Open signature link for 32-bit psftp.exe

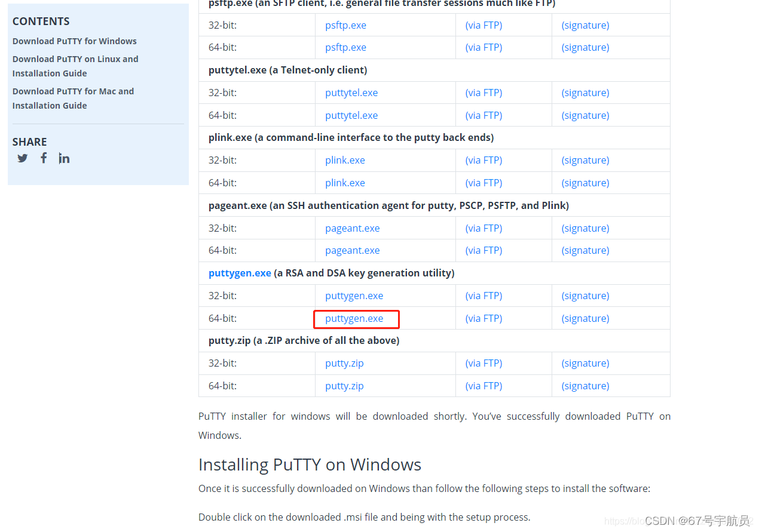[x=585, y=25]
